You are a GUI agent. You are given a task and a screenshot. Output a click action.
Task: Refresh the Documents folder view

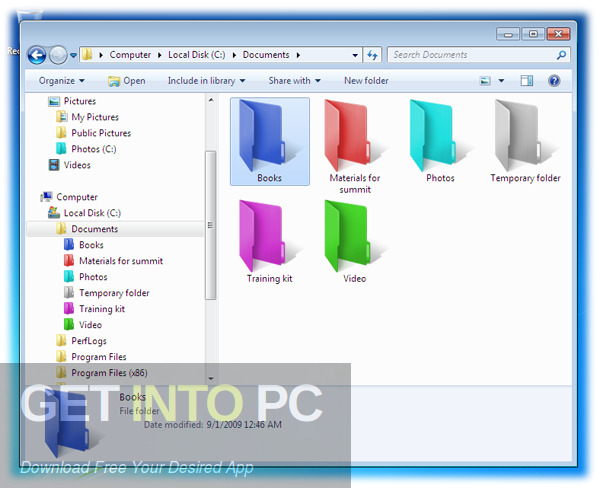[x=372, y=55]
